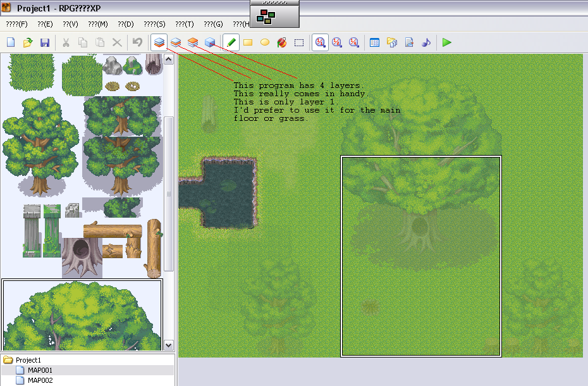This screenshot has width=588, height=386.
Task: Open the ????(S) scale menu
Action: [154, 24]
